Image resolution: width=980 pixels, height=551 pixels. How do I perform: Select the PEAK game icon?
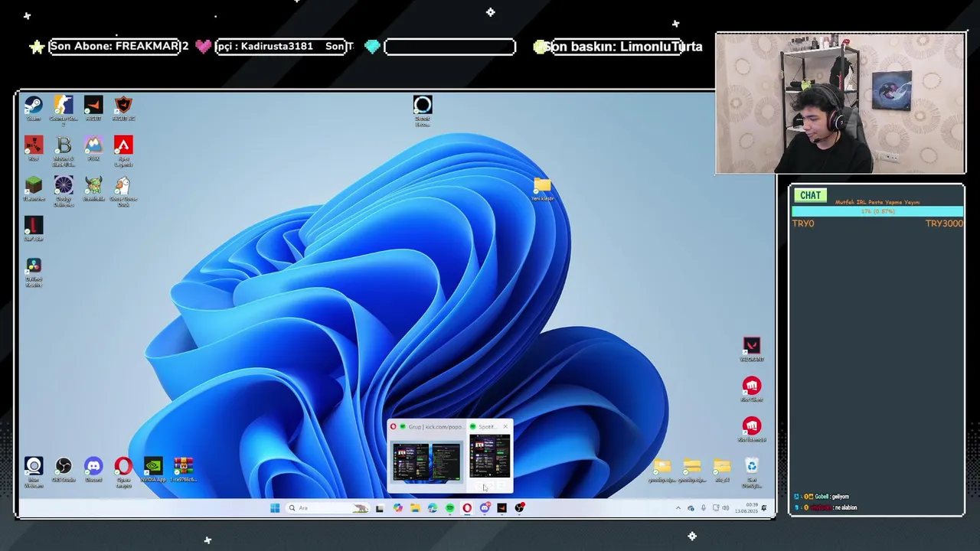93,148
